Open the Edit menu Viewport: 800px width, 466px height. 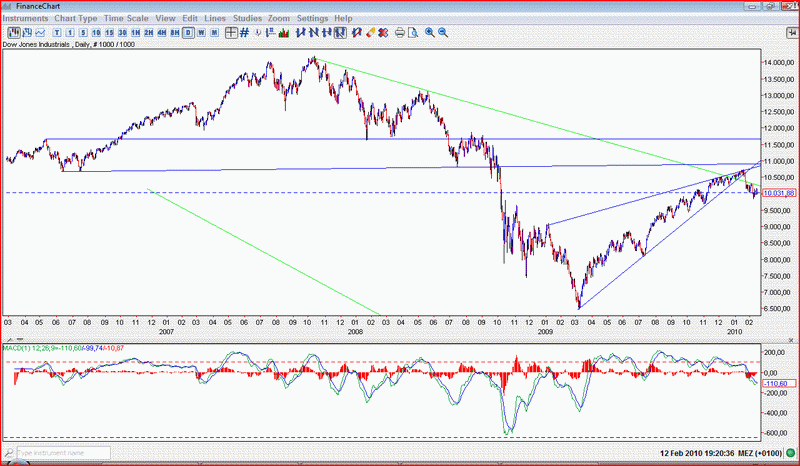click(190, 18)
